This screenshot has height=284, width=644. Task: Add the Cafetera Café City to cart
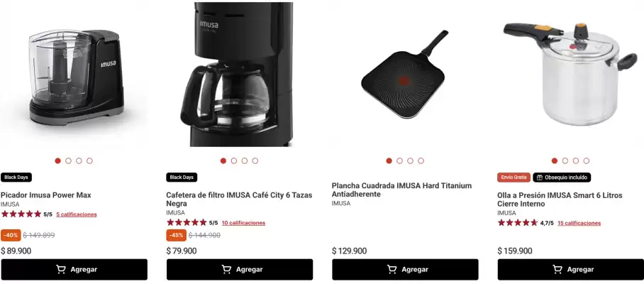[x=240, y=270]
